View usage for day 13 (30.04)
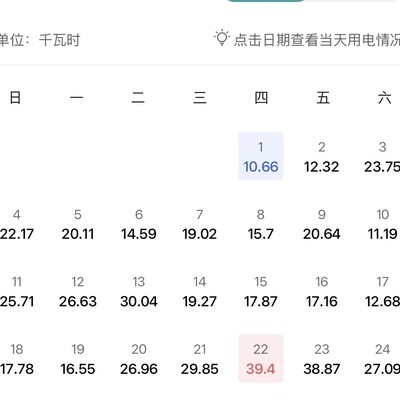Screen dimensions: 400x400 click(x=139, y=292)
